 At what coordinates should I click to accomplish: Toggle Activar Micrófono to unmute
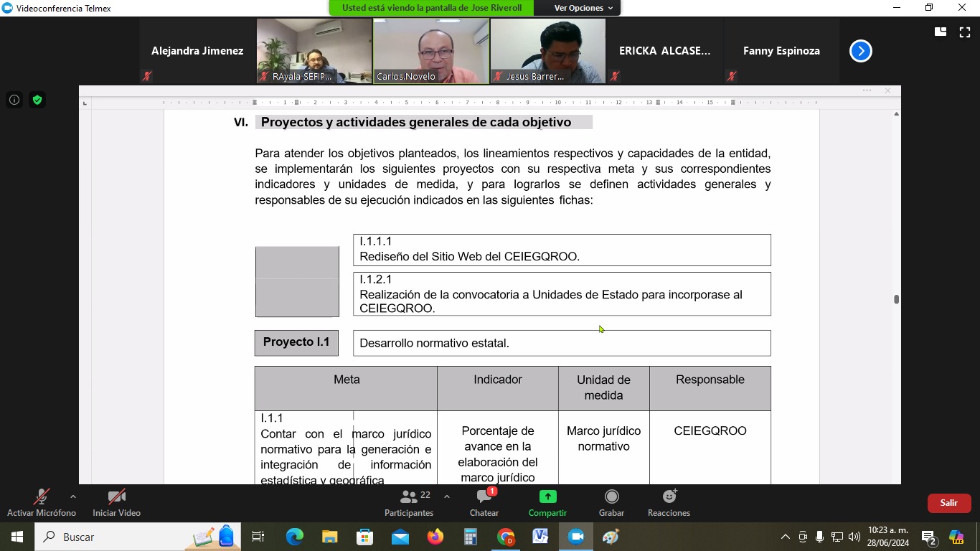pyautogui.click(x=42, y=503)
